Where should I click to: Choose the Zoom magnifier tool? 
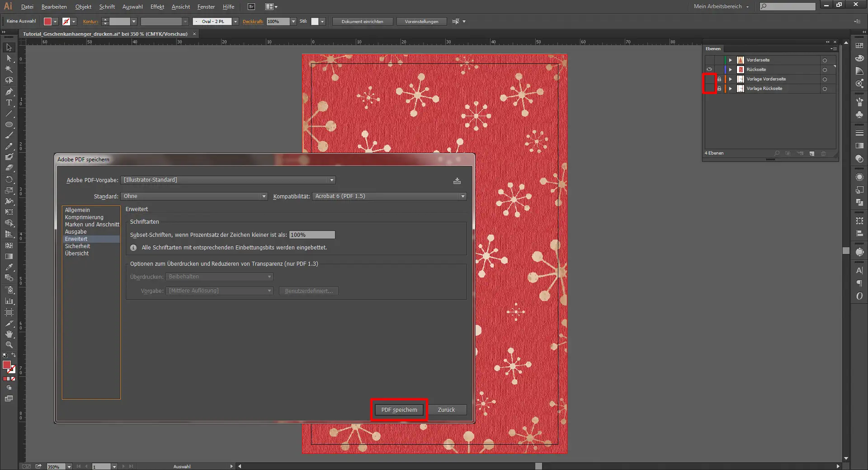9,345
